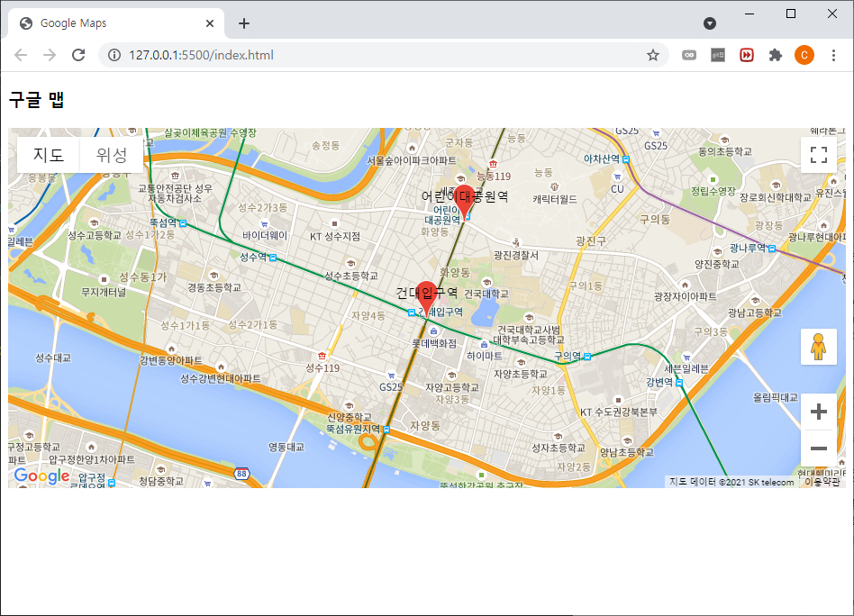Zoom out on the map

click(819, 448)
